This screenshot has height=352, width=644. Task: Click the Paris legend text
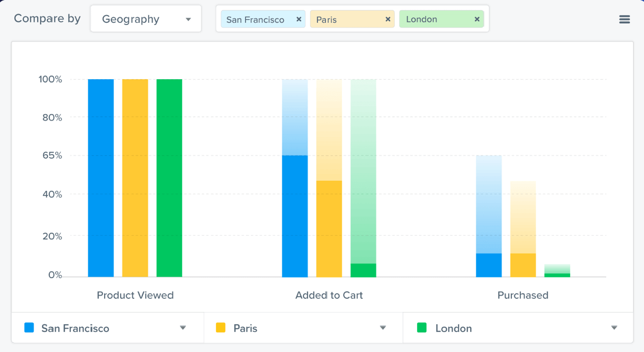click(x=245, y=328)
